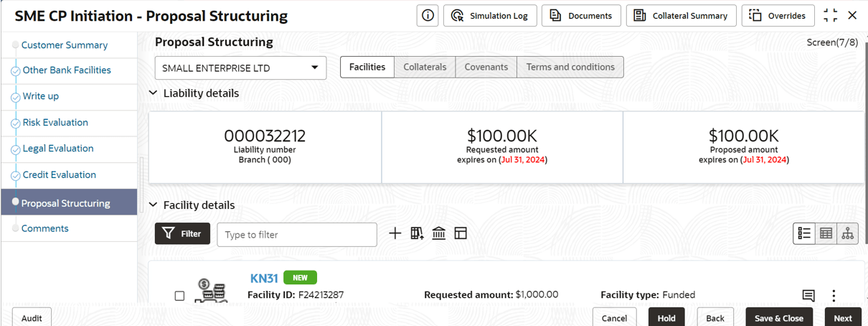Open KN31 facility three-dot menu
Screen dimensions: 868x326
click(834, 296)
